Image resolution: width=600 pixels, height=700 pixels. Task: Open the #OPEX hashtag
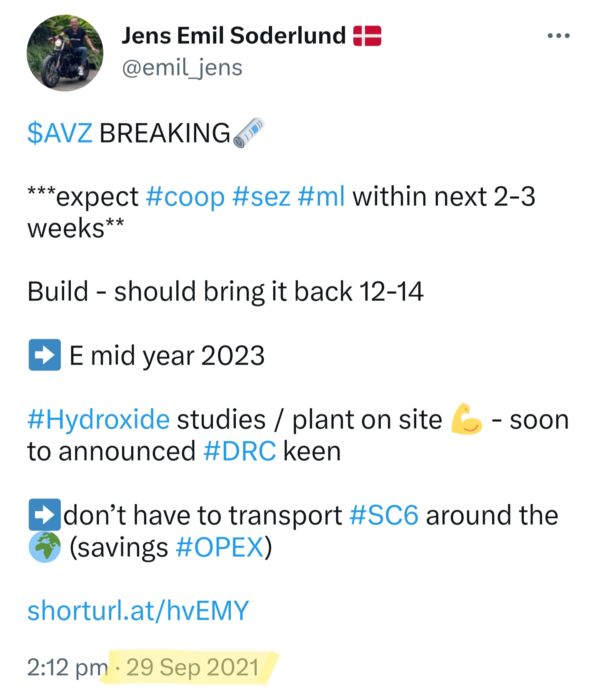pyautogui.click(x=220, y=547)
